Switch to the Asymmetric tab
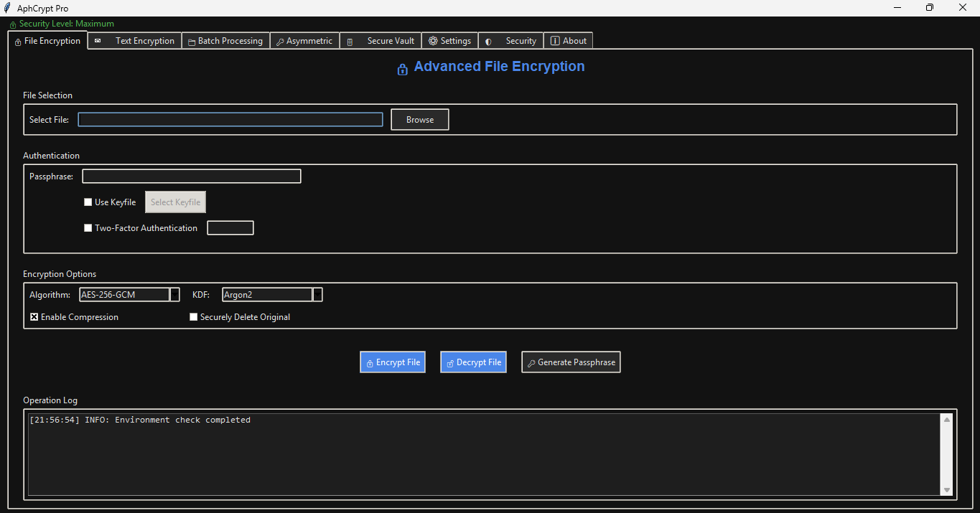Viewport: 980px width, 513px height. click(304, 41)
